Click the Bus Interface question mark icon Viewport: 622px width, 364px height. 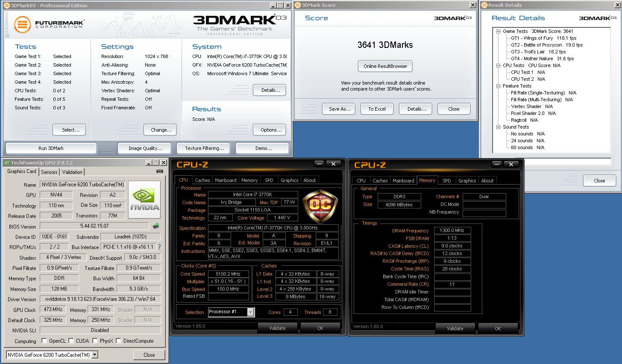click(x=159, y=247)
